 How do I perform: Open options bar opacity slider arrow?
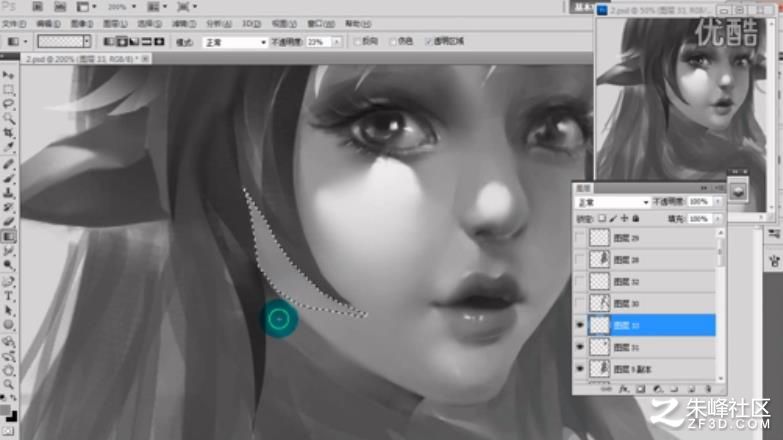coord(337,42)
